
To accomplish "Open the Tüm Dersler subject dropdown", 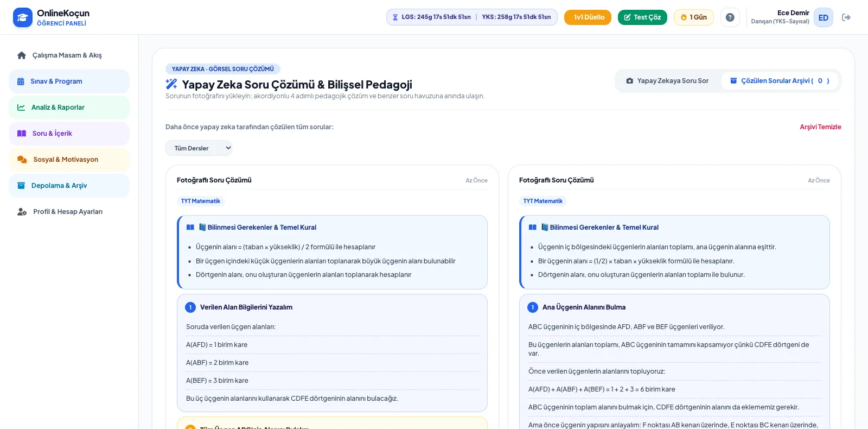I will pos(199,148).
